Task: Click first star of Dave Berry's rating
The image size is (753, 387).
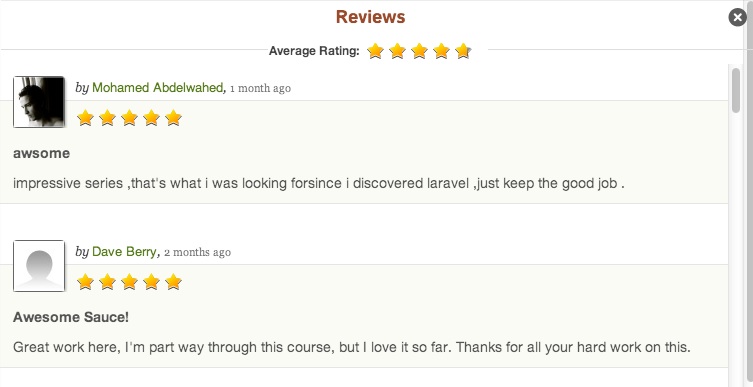Action: coord(85,282)
